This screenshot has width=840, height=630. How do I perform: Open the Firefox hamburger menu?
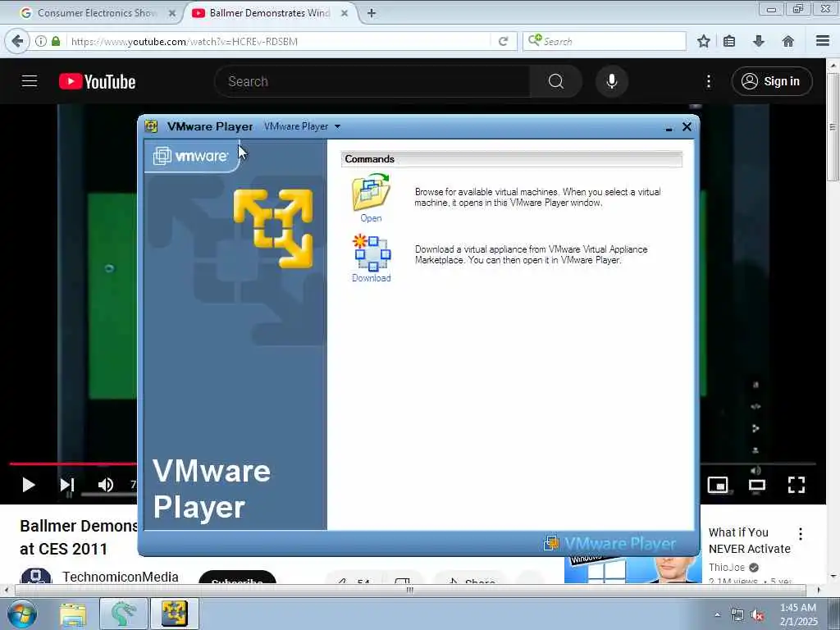coord(823,41)
